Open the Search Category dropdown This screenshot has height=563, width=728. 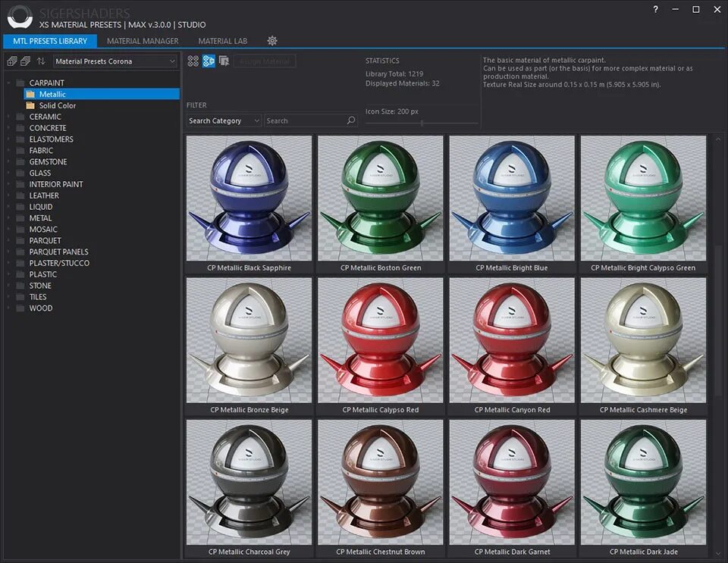pyautogui.click(x=224, y=120)
